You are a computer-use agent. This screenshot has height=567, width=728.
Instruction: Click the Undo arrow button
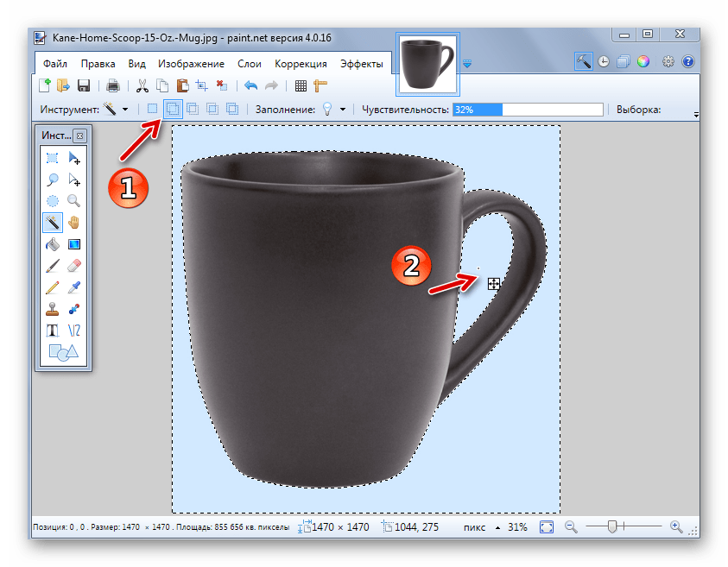click(x=250, y=85)
